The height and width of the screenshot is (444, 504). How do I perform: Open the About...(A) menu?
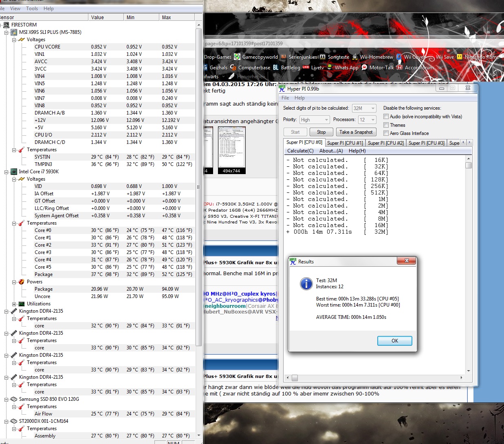pyautogui.click(x=331, y=151)
